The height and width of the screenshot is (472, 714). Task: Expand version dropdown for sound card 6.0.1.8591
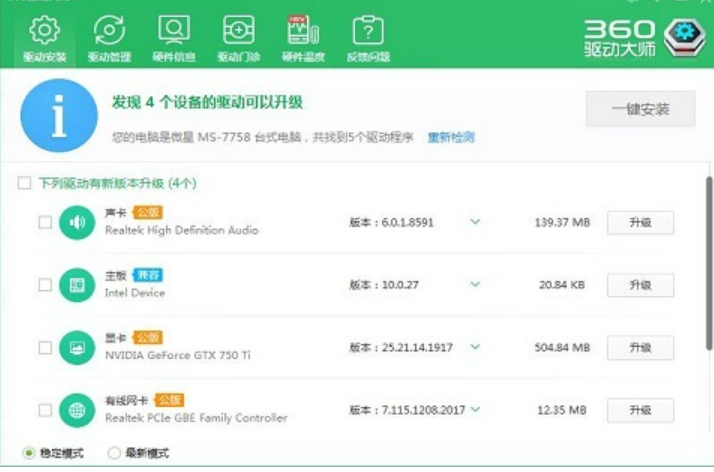(475, 222)
